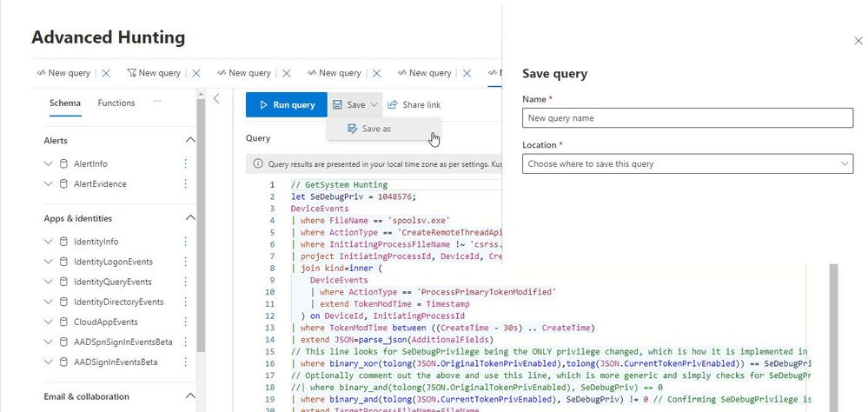Expand the IdentityDirectoryEvents table
The width and height of the screenshot is (868, 412).
48,302
